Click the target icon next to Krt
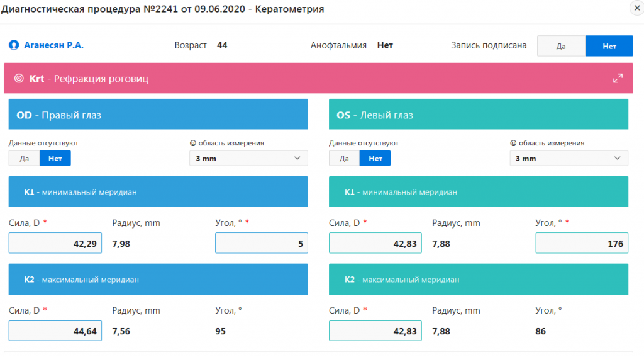Screen dimensions: 644x357 (x=19, y=79)
